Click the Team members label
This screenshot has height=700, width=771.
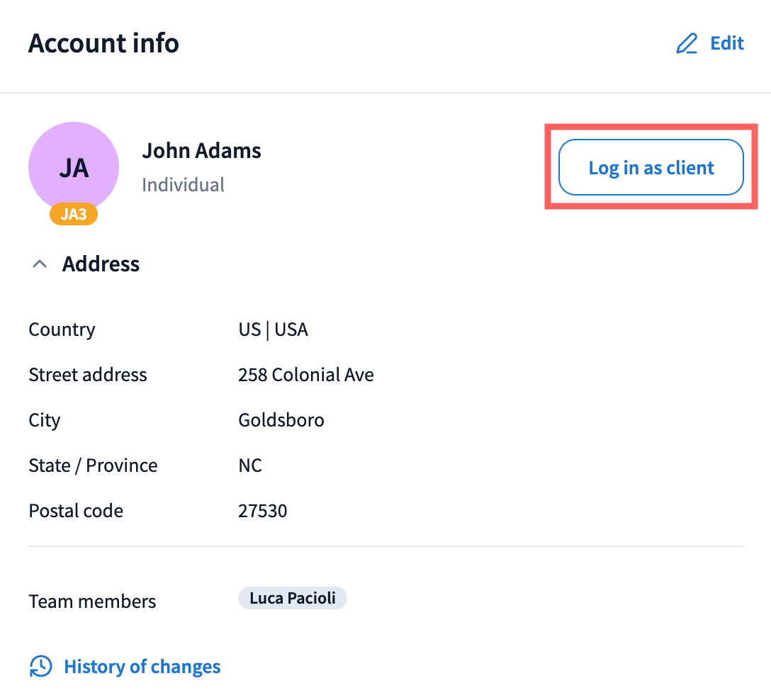92,602
